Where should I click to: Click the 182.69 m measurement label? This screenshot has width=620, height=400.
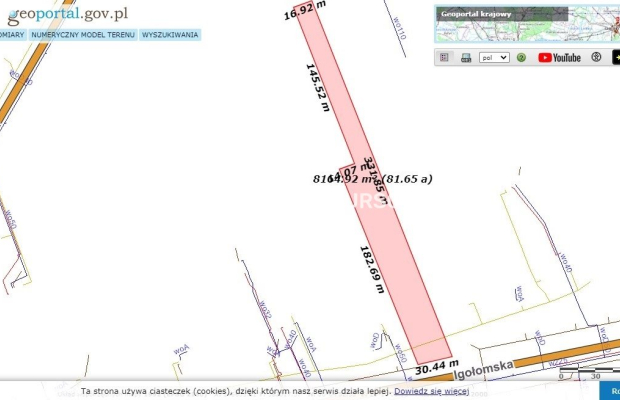point(372,268)
